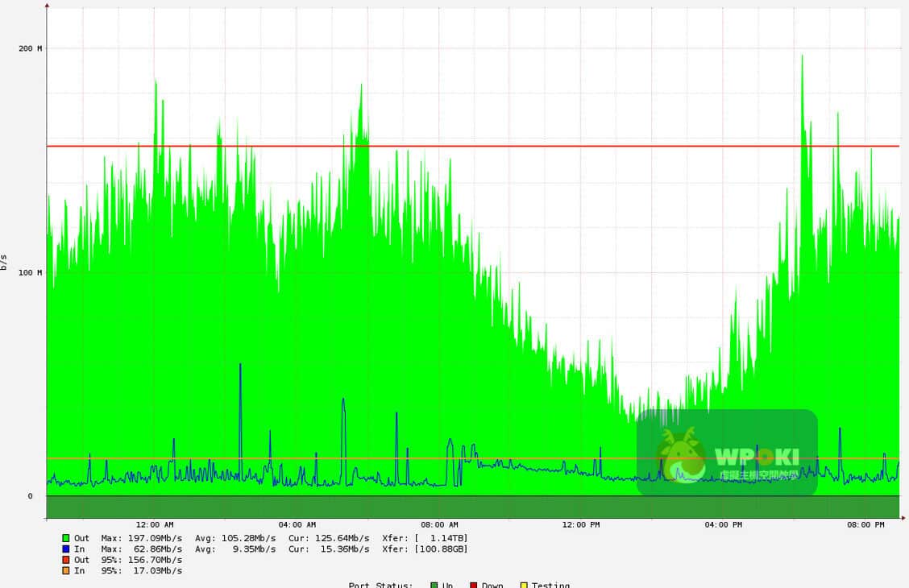Image resolution: width=909 pixels, height=588 pixels.
Task: Click the 04:00 PM time axis label
Action: (x=723, y=525)
